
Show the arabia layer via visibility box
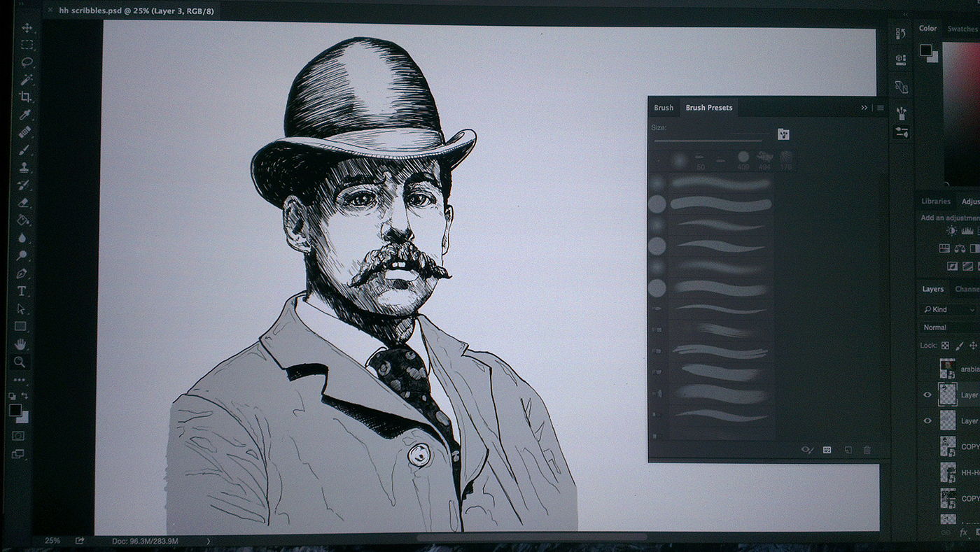[x=927, y=369]
